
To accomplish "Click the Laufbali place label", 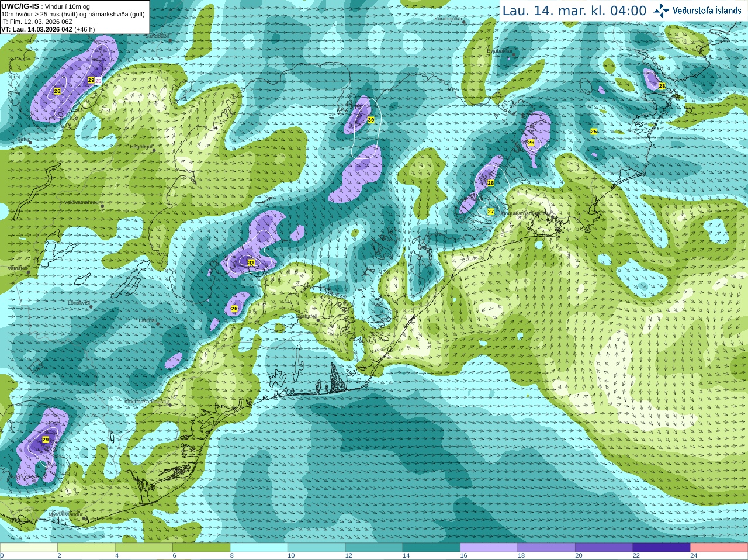I will (148, 320).
